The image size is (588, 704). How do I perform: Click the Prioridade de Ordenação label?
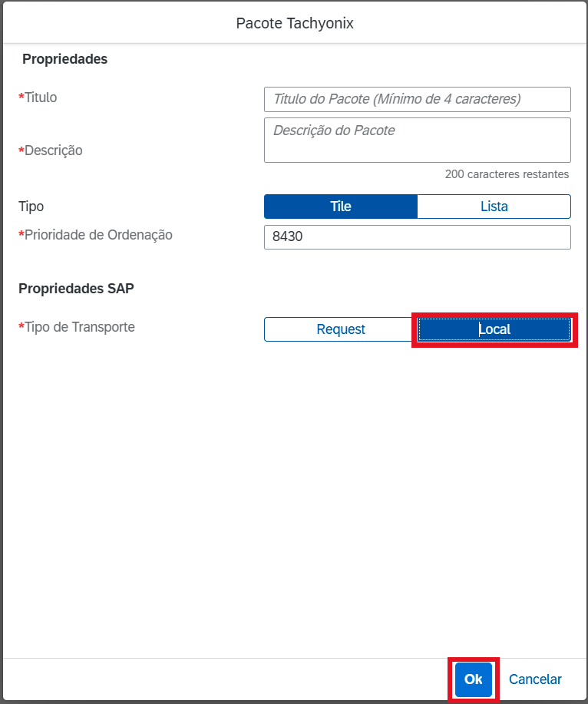pyautogui.click(x=98, y=235)
